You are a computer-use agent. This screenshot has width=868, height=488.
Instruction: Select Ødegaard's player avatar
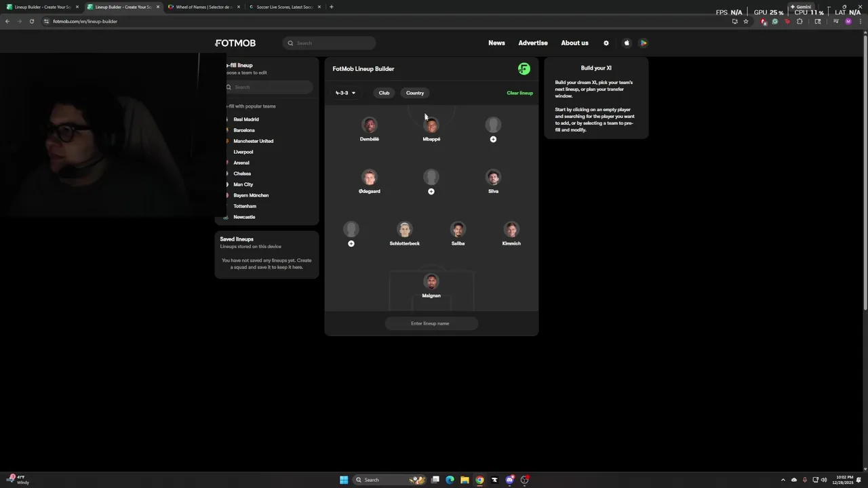370,177
